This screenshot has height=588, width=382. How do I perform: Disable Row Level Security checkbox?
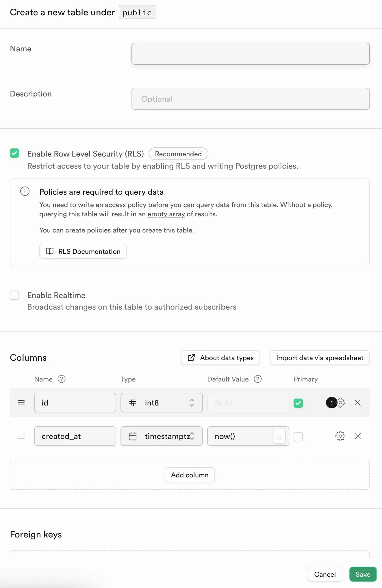14,153
